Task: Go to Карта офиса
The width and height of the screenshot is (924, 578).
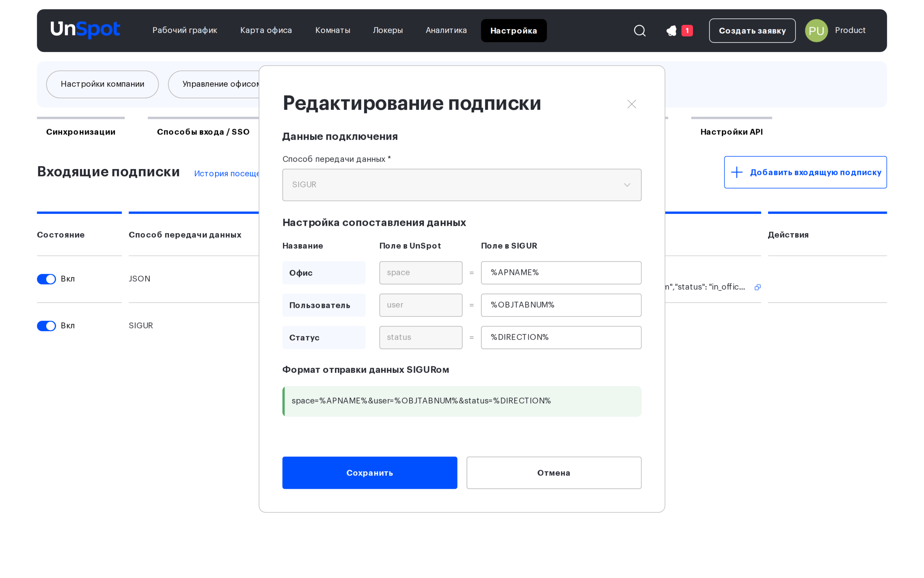Action: point(266,30)
